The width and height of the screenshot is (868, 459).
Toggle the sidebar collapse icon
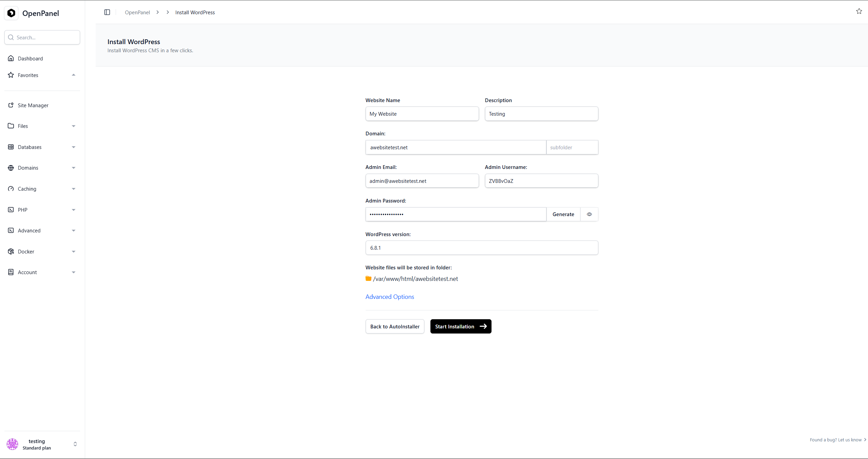[107, 12]
